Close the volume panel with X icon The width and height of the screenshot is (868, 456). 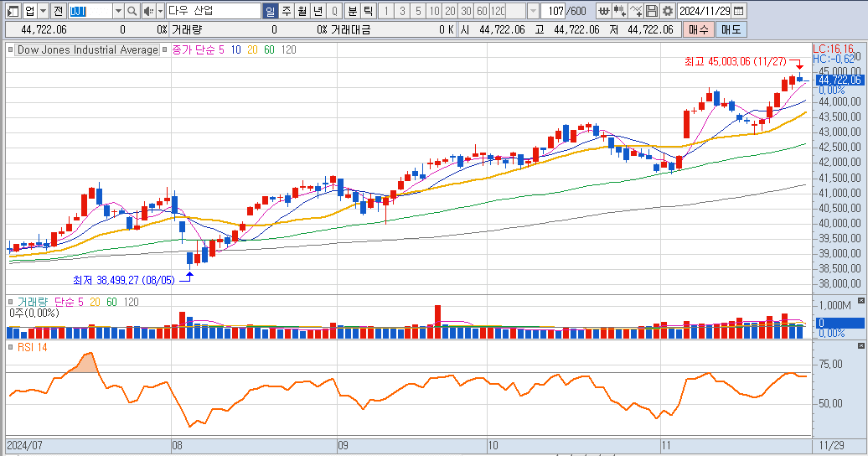[x=860, y=301]
